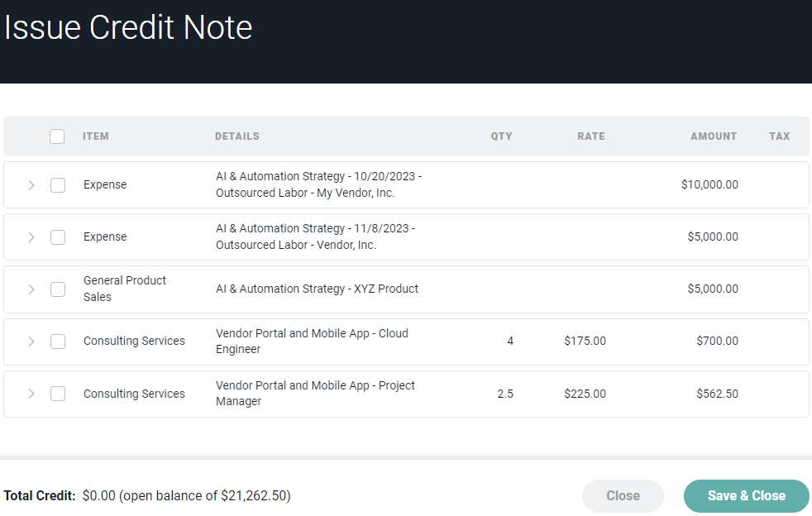The width and height of the screenshot is (812, 516).
Task: Expand the My Vendor, Inc. Expense row
Action: point(31,185)
